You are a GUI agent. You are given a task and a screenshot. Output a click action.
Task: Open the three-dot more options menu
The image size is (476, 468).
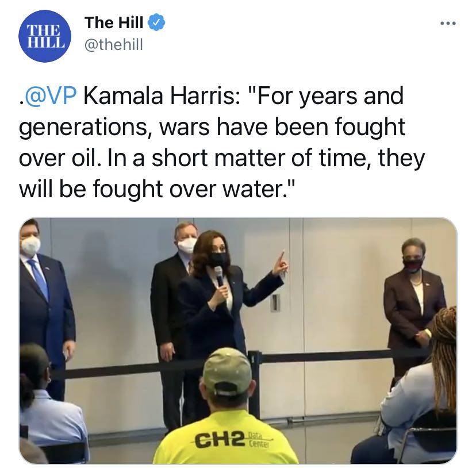(x=448, y=23)
